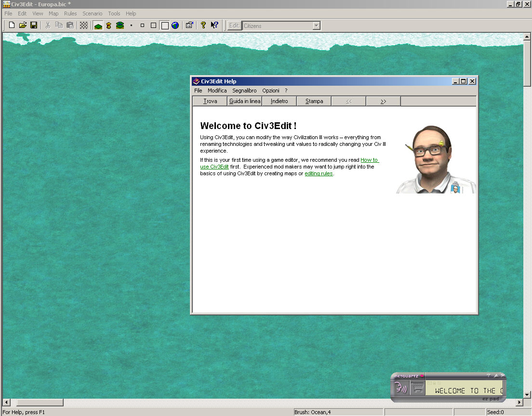
Task: Open the File menu of Civ3Edit main window
Action: (9, 13)
